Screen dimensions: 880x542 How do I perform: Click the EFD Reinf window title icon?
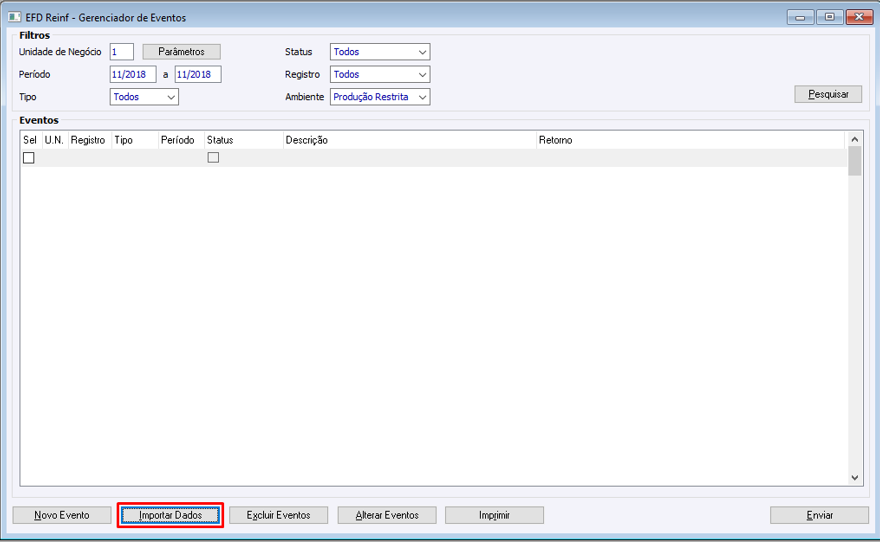coord(14,17)
